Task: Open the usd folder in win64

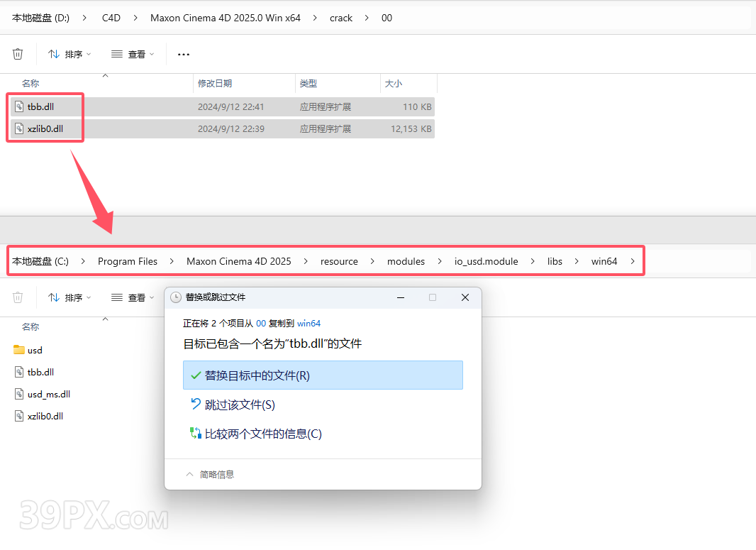Action: (x=35, y=350)
